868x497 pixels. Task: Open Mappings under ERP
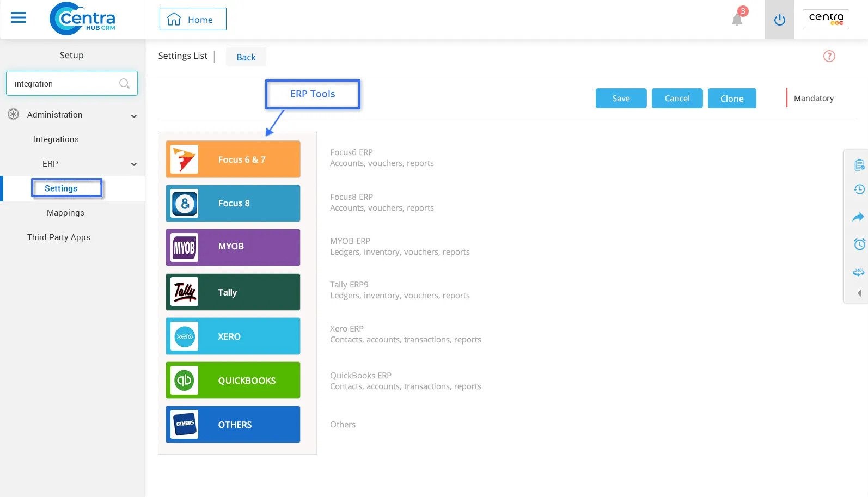tap(65, 213)
